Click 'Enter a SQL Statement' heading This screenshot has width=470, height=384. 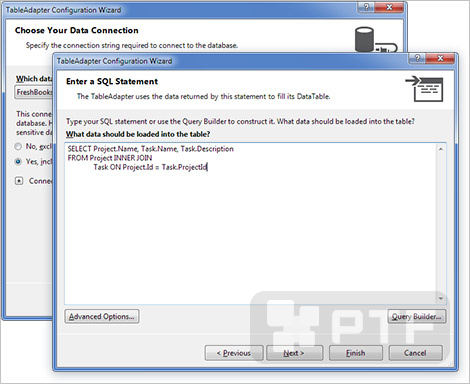tap(112, 81)
